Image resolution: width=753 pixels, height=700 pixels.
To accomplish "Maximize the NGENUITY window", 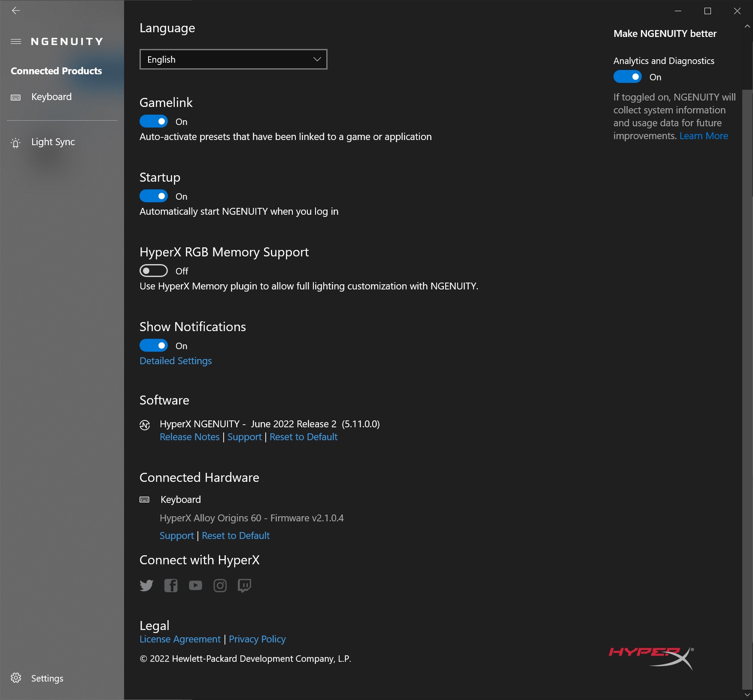I will (x=708, y=11).
